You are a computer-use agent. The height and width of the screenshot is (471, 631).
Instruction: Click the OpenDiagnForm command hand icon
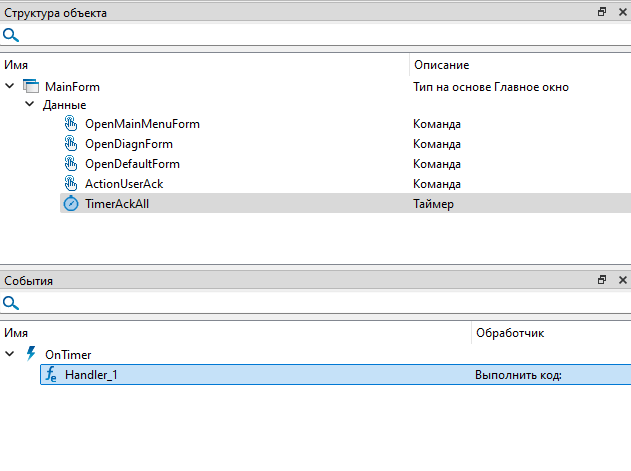coord(70,144)
